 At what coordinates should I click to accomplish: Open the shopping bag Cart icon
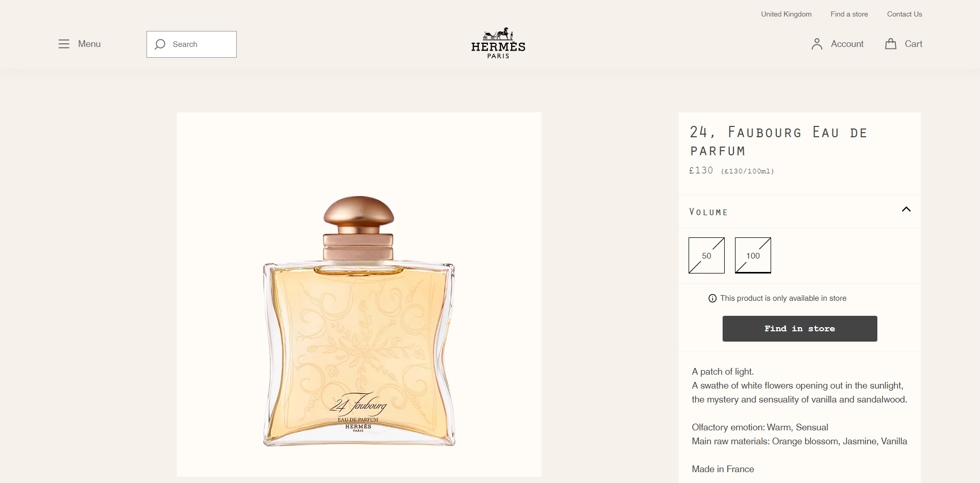click(x=891, y=44)
